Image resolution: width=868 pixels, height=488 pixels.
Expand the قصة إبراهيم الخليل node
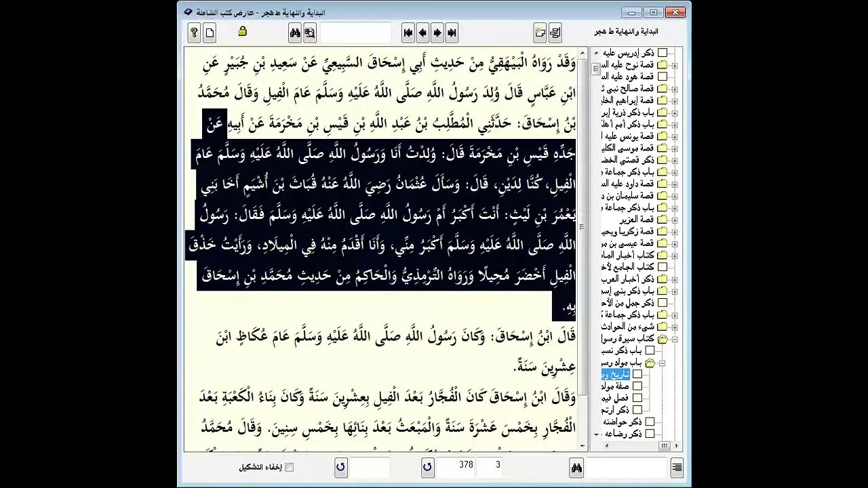(x=675, y=100)
